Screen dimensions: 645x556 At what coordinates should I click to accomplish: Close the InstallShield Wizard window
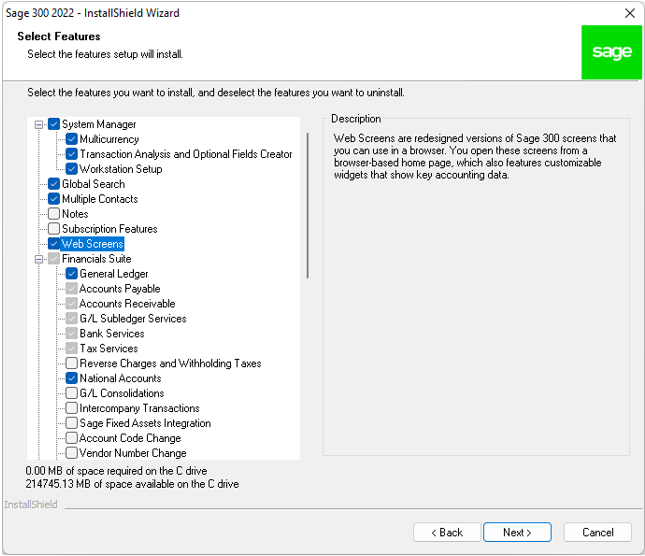click(x=629, y=13)
